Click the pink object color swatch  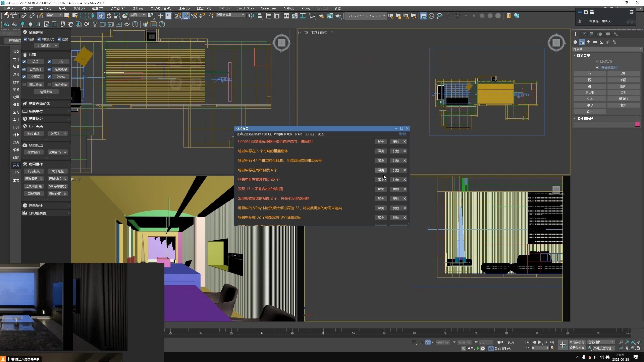click(637, 124)
